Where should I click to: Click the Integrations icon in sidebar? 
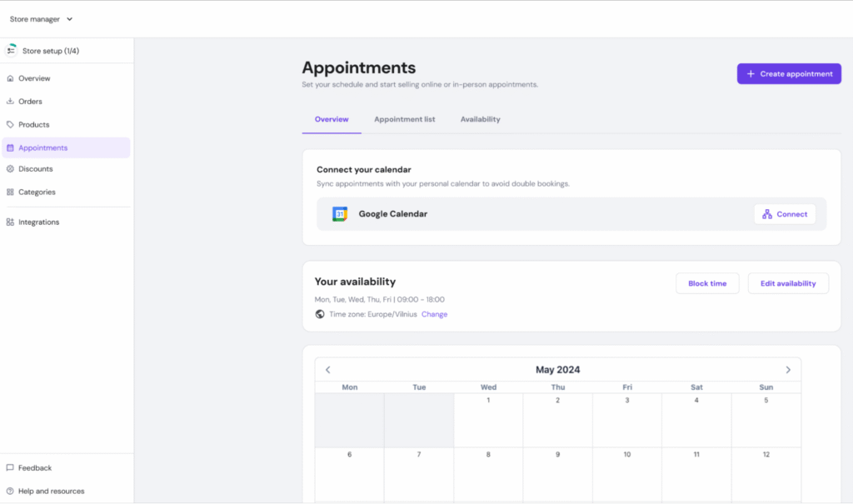[x=10, y=222]
